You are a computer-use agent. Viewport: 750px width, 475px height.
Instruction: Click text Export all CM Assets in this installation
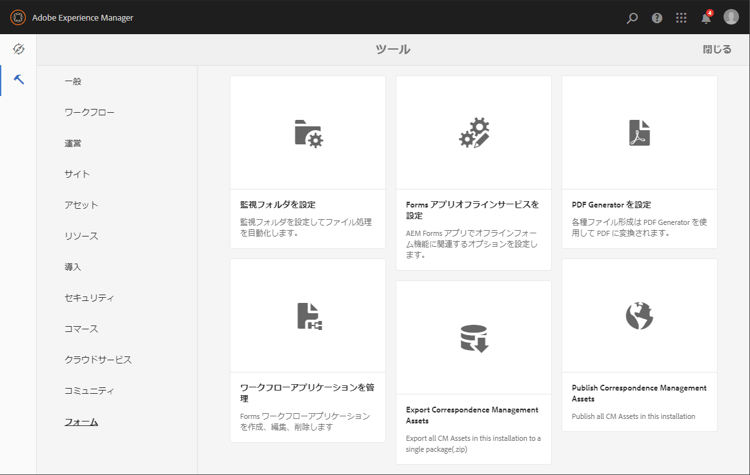click(x=474, y=443)
